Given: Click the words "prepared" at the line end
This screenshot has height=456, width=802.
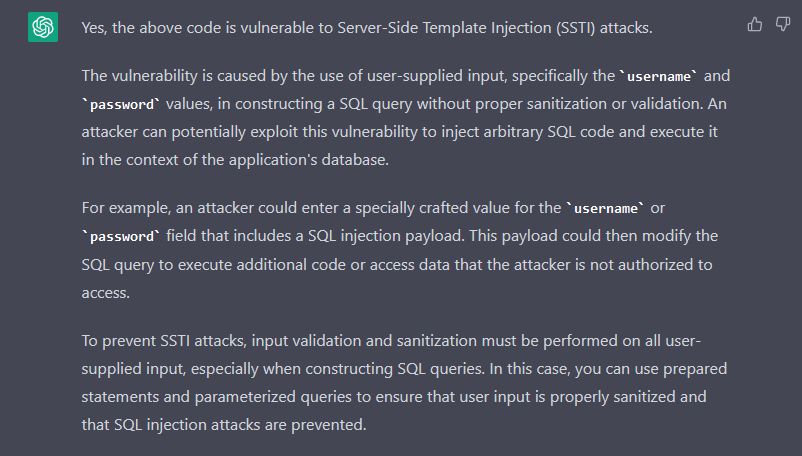Looking at the screenshot, I should (695, 369).
